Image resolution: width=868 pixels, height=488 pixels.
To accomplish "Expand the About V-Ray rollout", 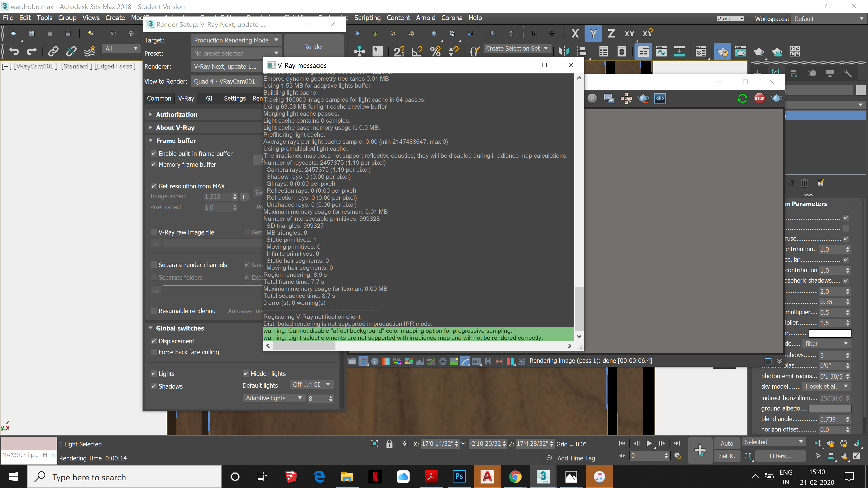I will tap(175, 128).
